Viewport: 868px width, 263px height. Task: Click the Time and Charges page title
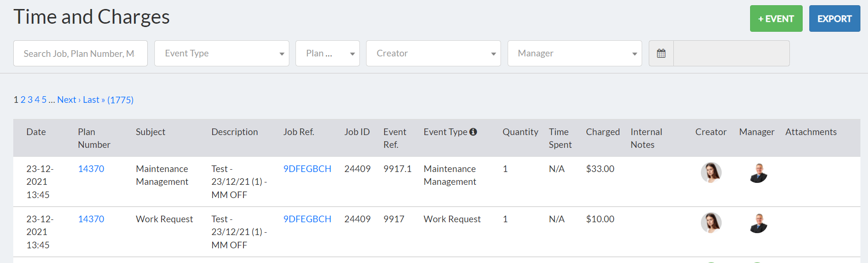point(91,17)
